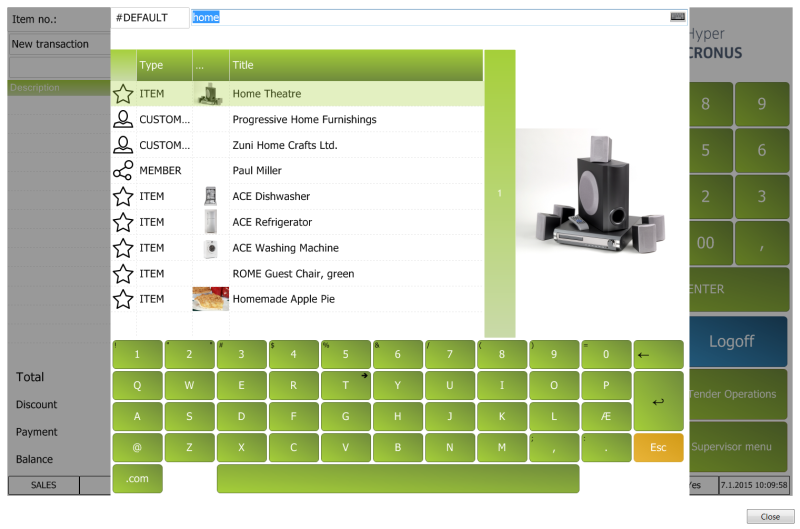Click the customer icon for Zuni Home Crafts Ltd.
Viewport: 800px width, 529px height.
[x=123, y=145]
